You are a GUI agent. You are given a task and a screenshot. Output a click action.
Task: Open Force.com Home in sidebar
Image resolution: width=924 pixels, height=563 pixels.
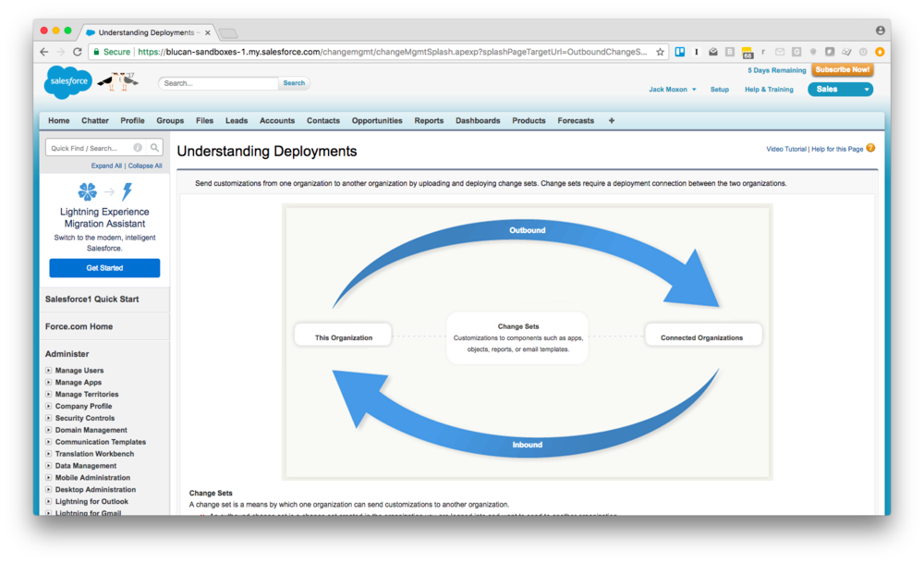pos(79,326)
